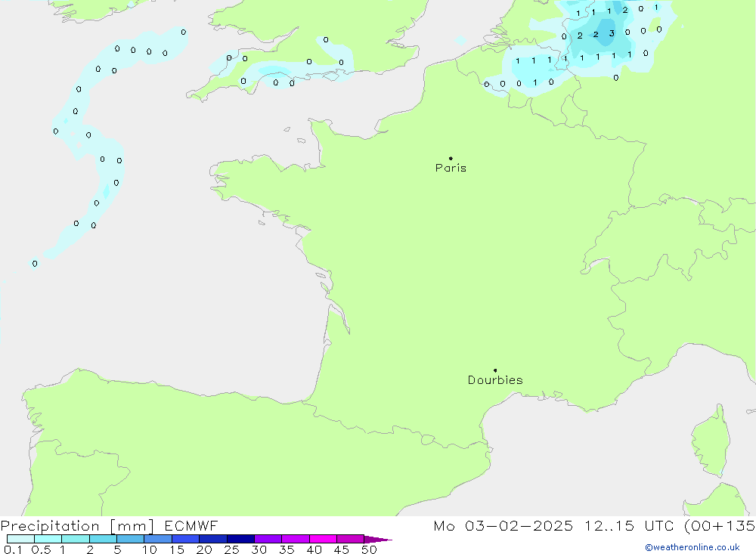Screen dimensions: 756x554
Task: Click the legend scale label '25'
Action: [x=232, y=549]
